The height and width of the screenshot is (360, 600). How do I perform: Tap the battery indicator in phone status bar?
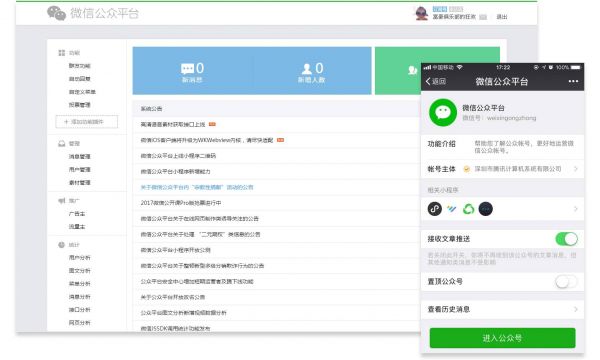576,67
